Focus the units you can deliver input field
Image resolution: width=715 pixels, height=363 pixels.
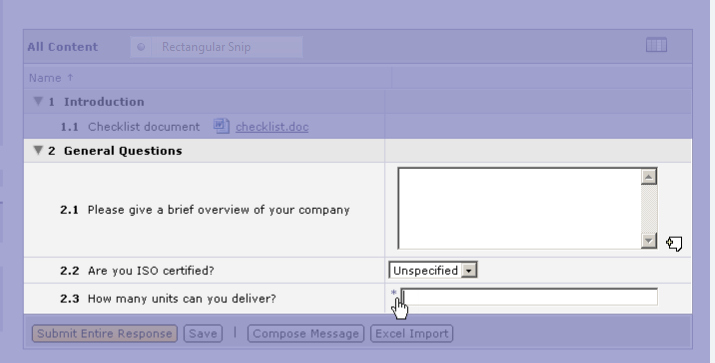pyautogui.click(x=529, y=297)
